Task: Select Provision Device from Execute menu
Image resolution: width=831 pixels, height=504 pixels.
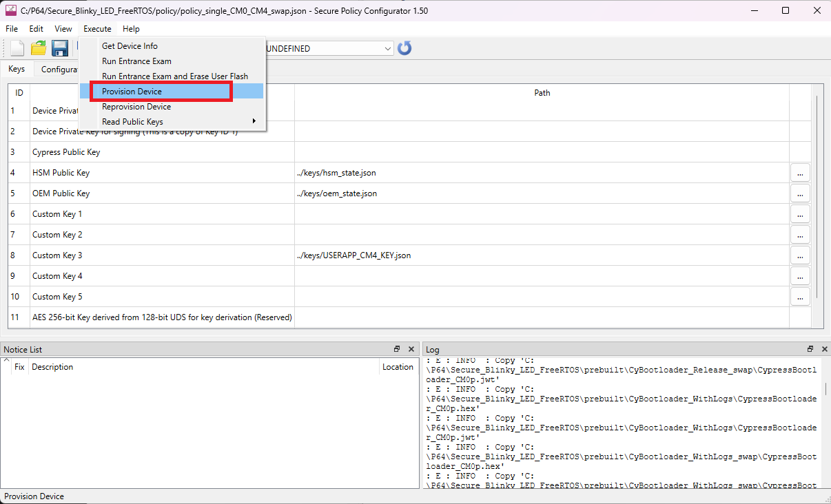Action: click(172, 92)
